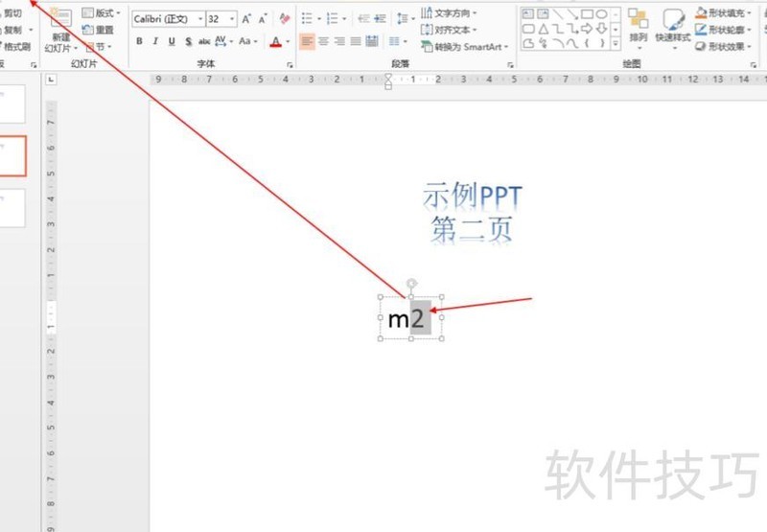Click 格式刷 format painter
The height and width of the screenshot is (532, 767).
16,47
